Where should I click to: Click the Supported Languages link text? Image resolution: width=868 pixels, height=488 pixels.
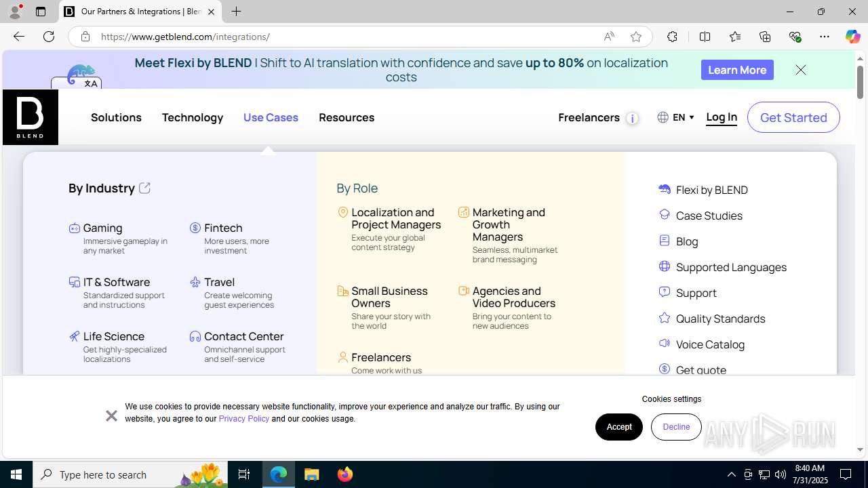pyautogui.click(x=731, y=267)
